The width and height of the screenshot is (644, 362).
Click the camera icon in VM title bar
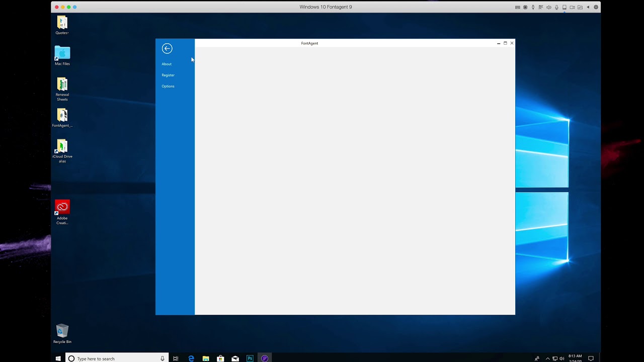(572, 7)
